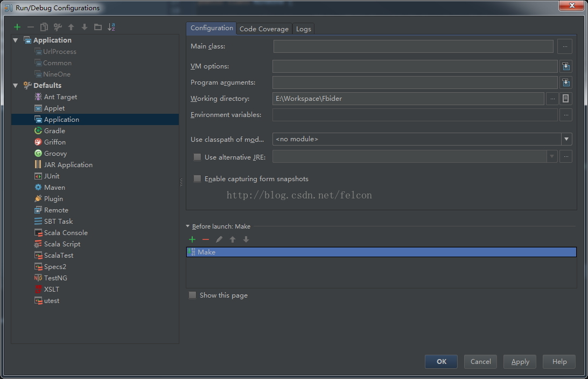This screenshot has height=379, width=588.
Task: Focus the Main class input field
Action: click(x=413, y=46)
